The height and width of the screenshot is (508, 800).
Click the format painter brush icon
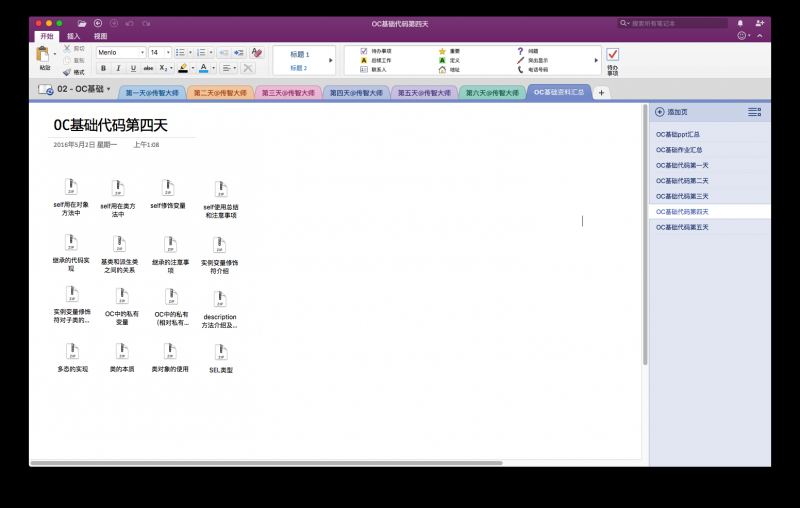coord(67,72)
